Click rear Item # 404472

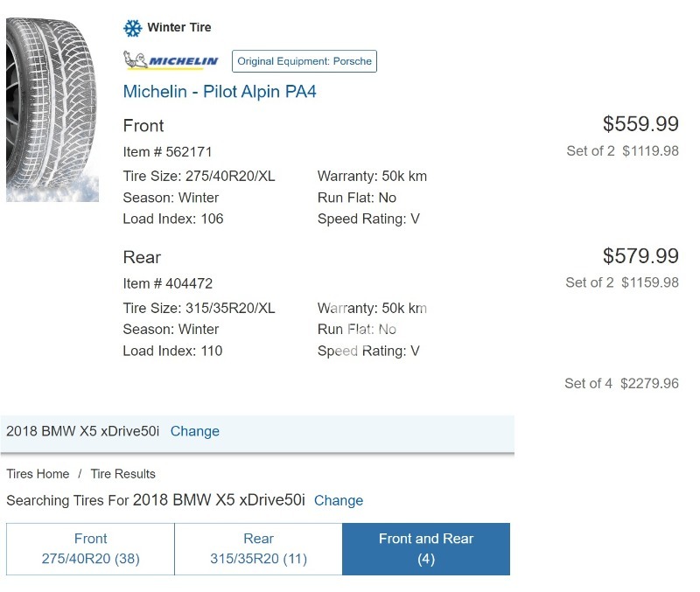167,283
